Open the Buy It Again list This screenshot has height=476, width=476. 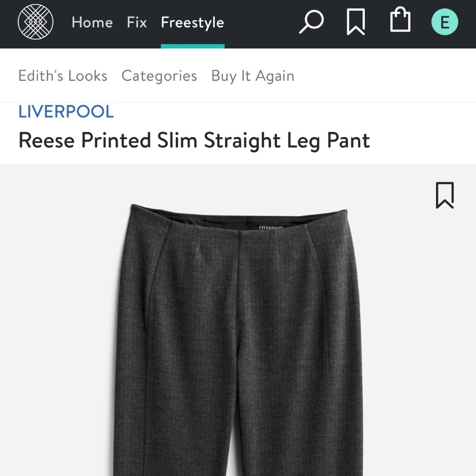pyautogui.click(x=252, y=76)
